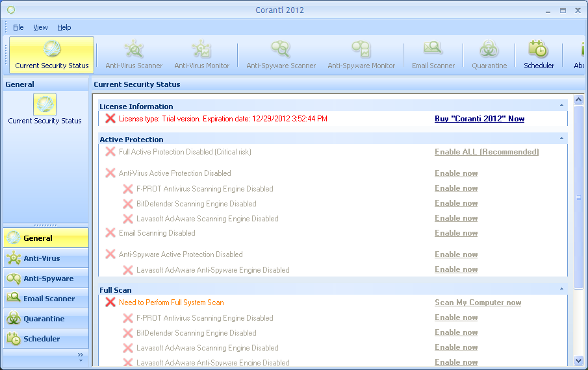588x370 pixels.
Task: Click X icon beside Anti-Spyware Active Protection Disabled
Action: coord(110,254)
